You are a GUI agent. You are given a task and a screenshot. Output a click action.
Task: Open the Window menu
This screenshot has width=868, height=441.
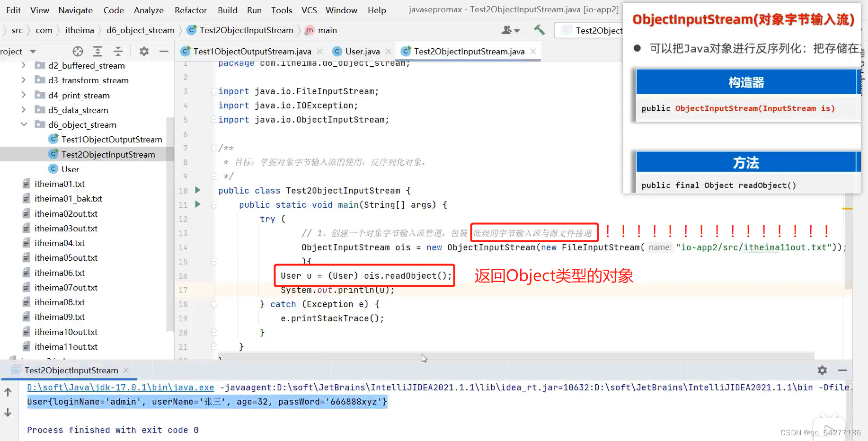tap(341, 10)
